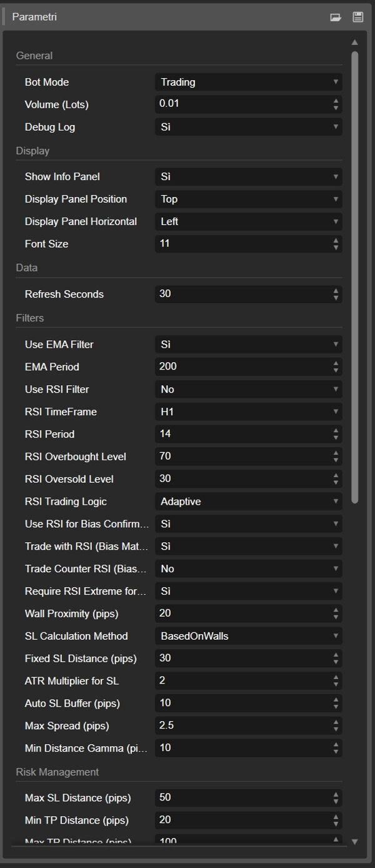Click the save parameters floppy disk icon
This screenshot has height=868, width=375.
(x=357, y=18)
